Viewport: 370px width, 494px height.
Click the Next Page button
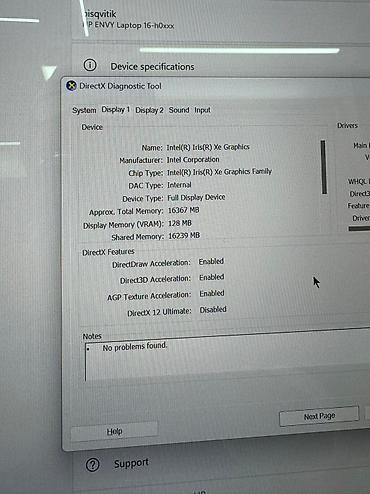coord(319,416)
